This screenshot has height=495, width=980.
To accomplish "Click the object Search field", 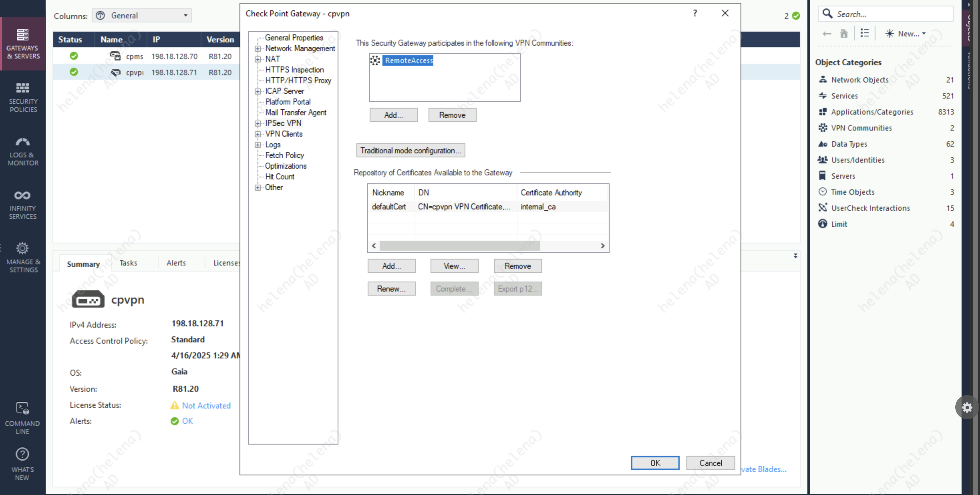I will pos(890,14).
